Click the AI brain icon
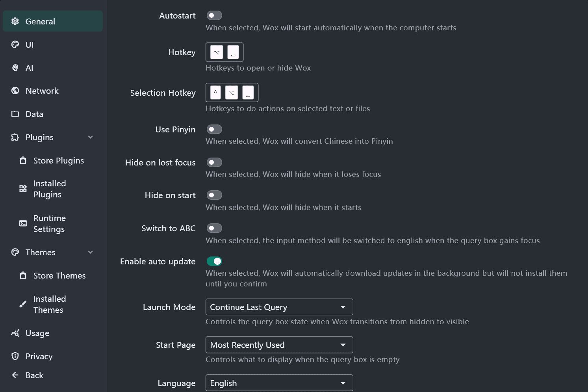The height and width of the screenshot is (392, 588). [x=15, y=68]
